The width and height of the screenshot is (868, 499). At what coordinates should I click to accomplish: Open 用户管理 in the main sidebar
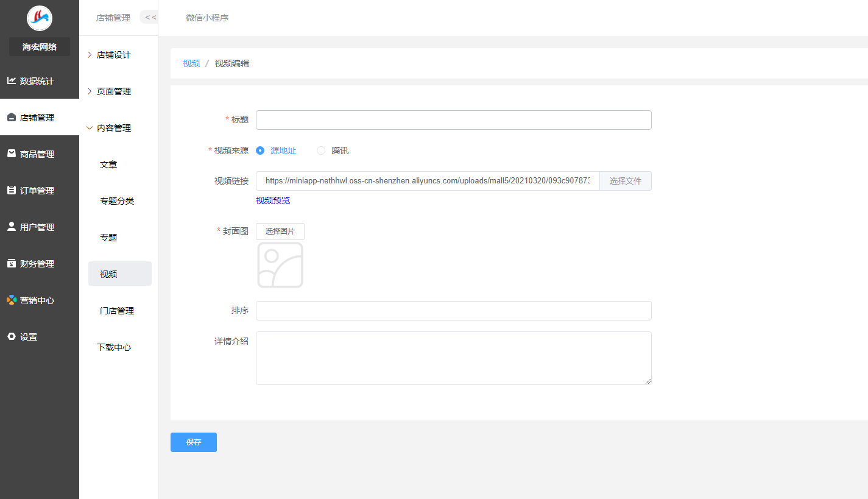(x=40, y=227)
